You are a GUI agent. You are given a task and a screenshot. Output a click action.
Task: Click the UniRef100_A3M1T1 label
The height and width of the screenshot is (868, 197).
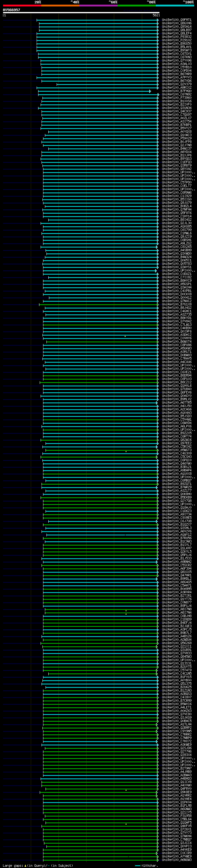click(176, 352)
